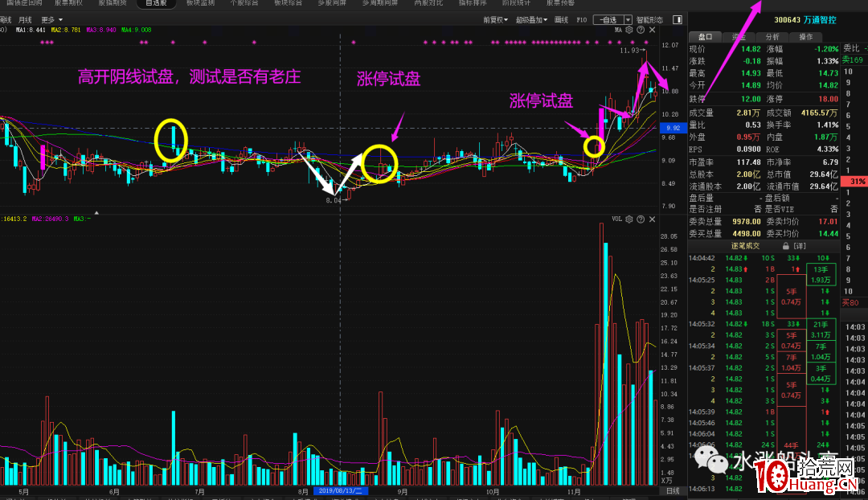
Task: Click the 涨幅 value -1.20%
Action: pyautogui.click(x=826, y=49)
